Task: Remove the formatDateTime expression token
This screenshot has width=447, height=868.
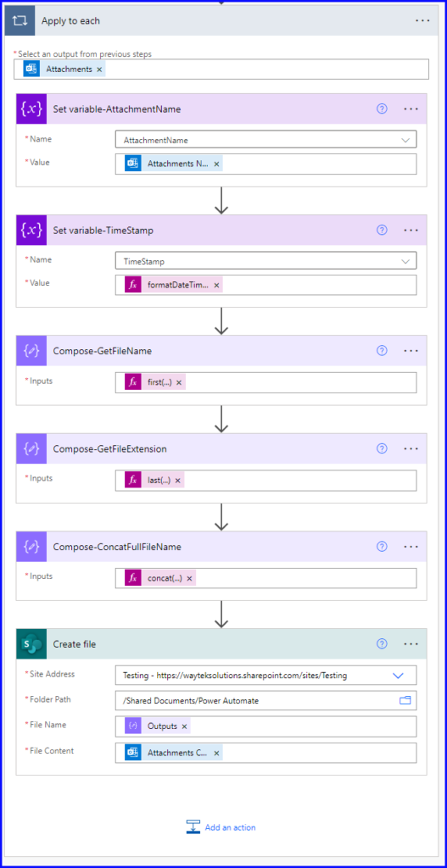Action: point(216,285)
